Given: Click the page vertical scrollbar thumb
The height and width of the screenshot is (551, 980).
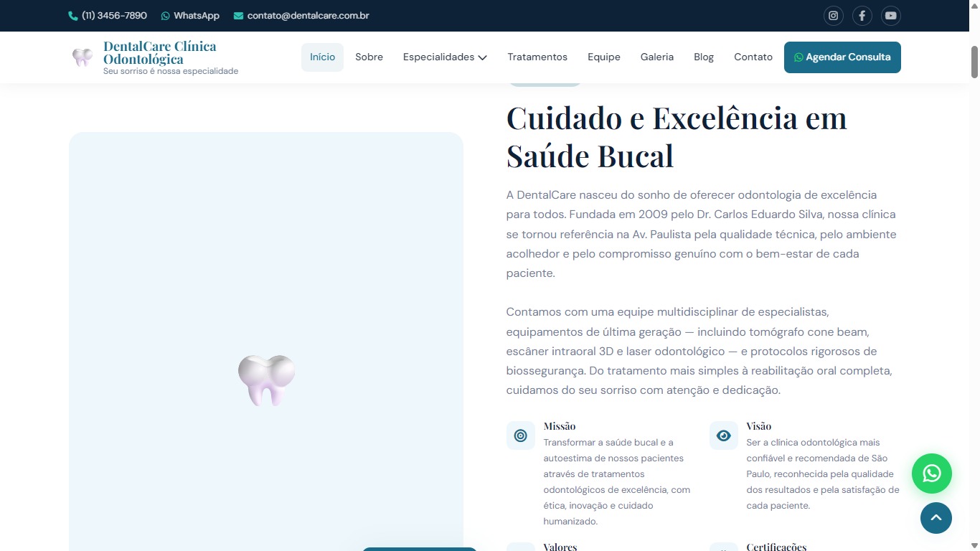Looking at the screenshot, I should (x=974, y=62).
